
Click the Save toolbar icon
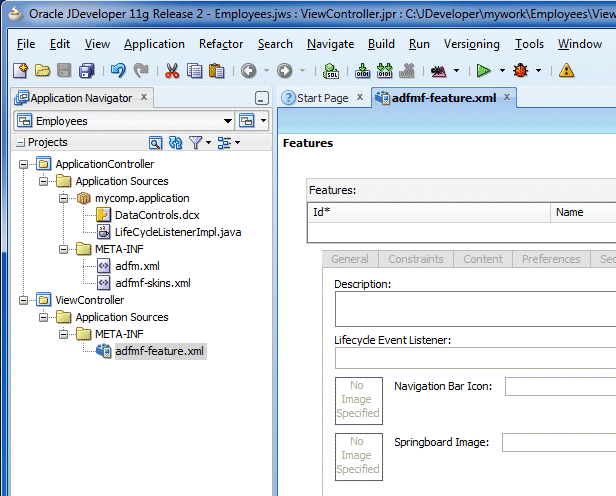tap(64, 71)
